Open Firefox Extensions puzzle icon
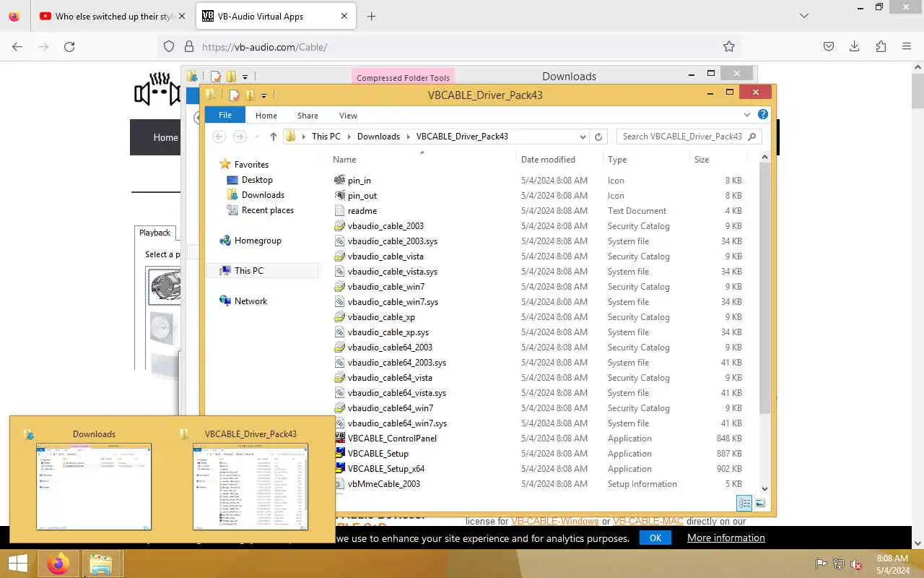This screenshot has height=578, width=924. [x=881, y=46]
